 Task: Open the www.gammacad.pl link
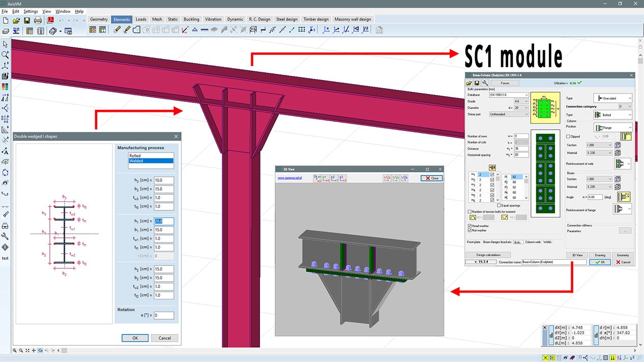[x=290, y=178]
